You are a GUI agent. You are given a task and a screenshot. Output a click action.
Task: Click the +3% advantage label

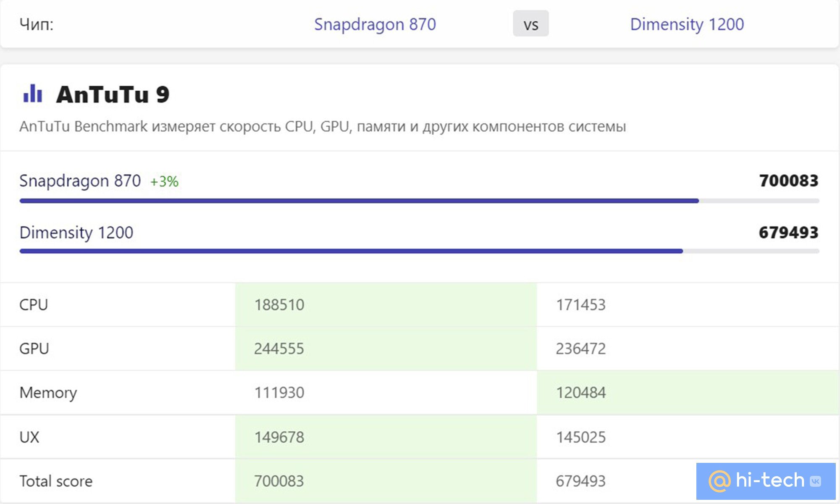point(164,181)
